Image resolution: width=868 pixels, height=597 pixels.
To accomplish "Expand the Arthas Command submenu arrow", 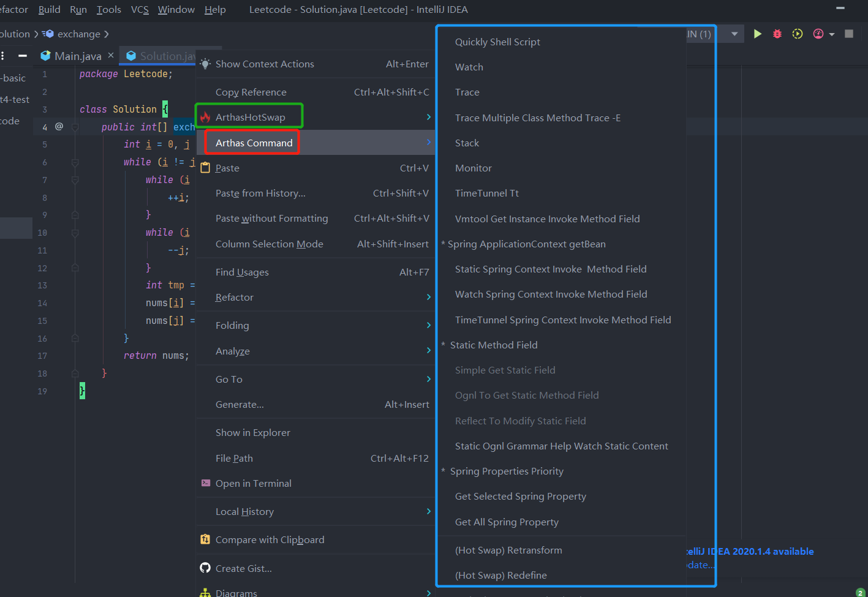I will (x=428, y=143).
